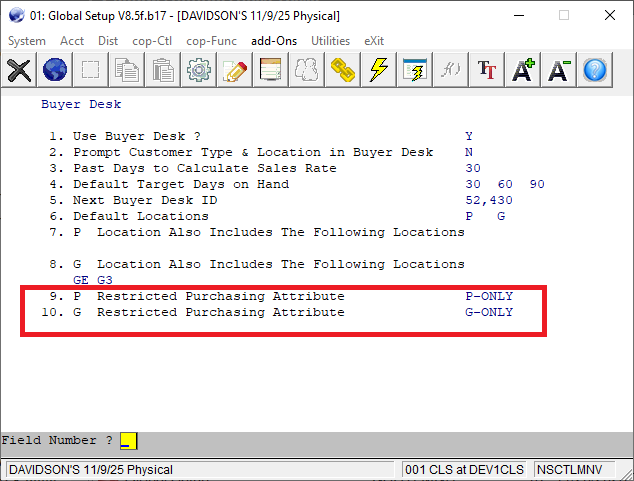Screen dimensions: 634x481
Task: Click the P-ONLY restricted purchasing value
Action: tap(489, 297)
